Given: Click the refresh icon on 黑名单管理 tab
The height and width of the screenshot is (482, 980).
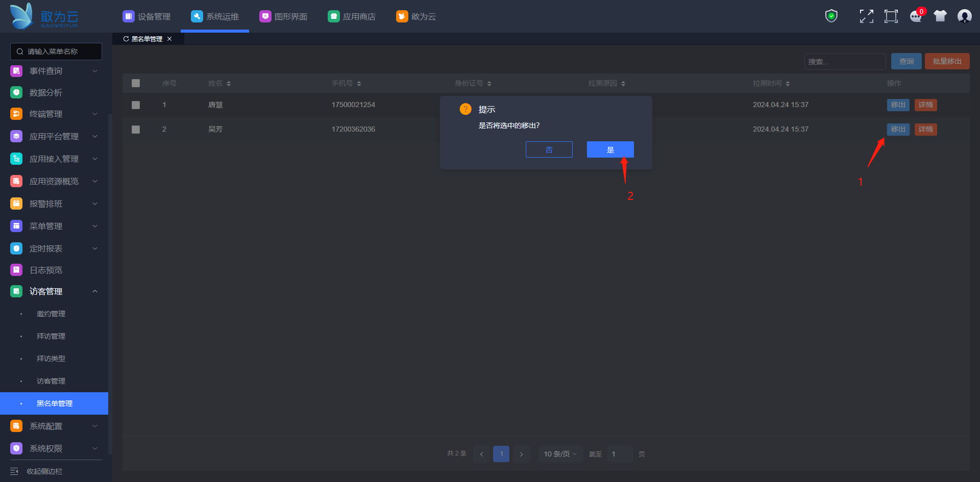Looking at the screenshot, I should point(126,39).
